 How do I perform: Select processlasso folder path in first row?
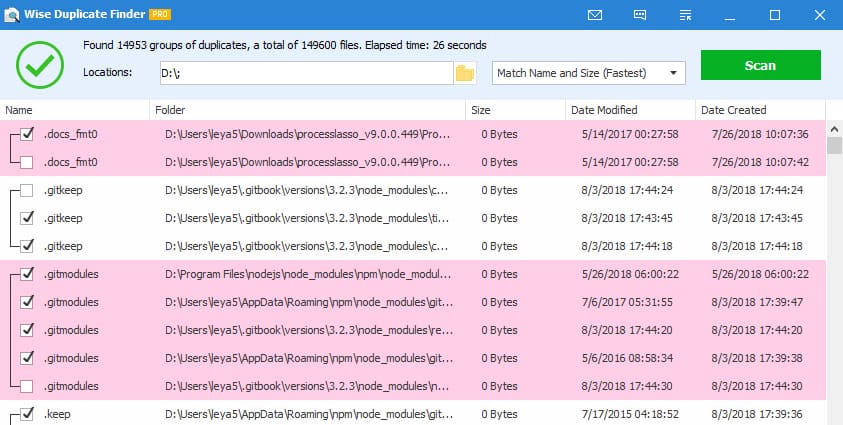tap(308, 134)
